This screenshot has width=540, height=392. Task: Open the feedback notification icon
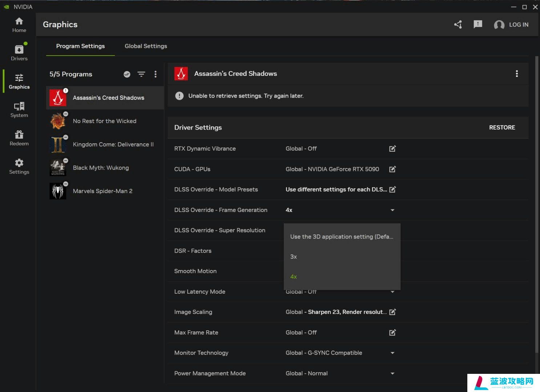coord(478,24)
